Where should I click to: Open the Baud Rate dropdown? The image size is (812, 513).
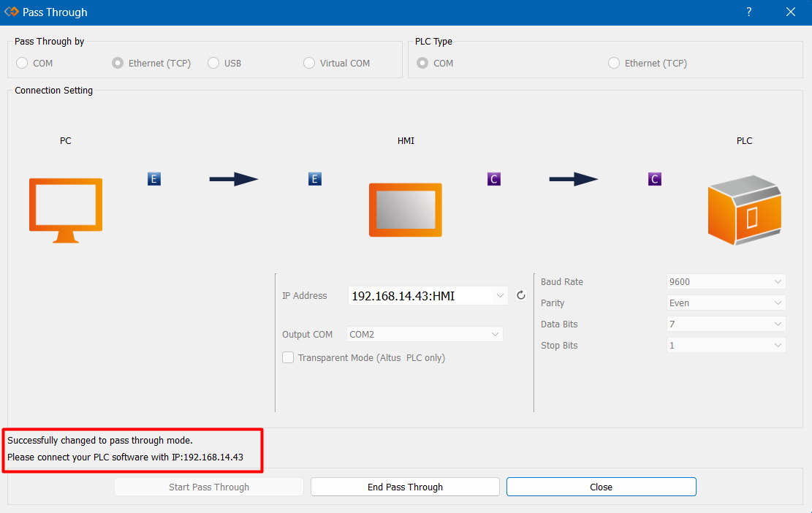point(777,282)
